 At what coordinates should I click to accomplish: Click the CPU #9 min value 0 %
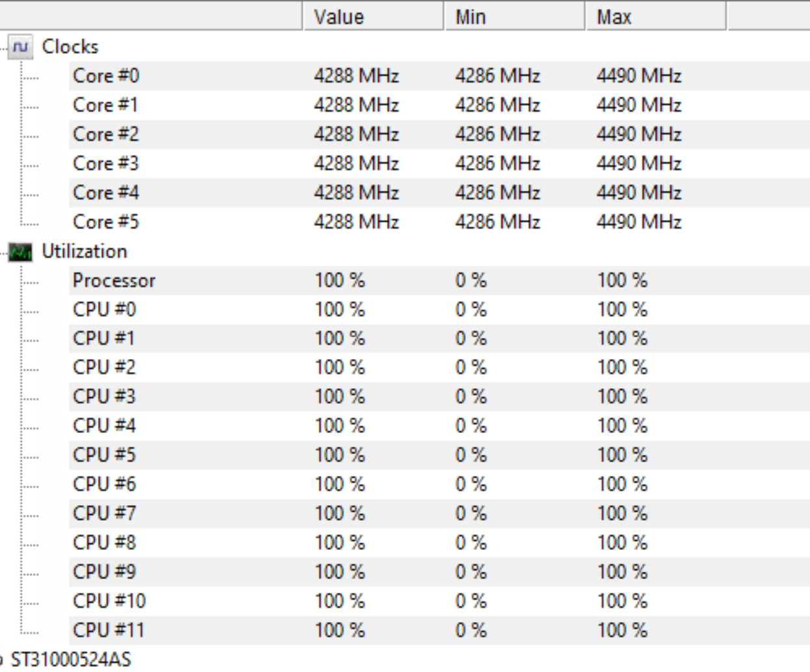pos(471,572)
